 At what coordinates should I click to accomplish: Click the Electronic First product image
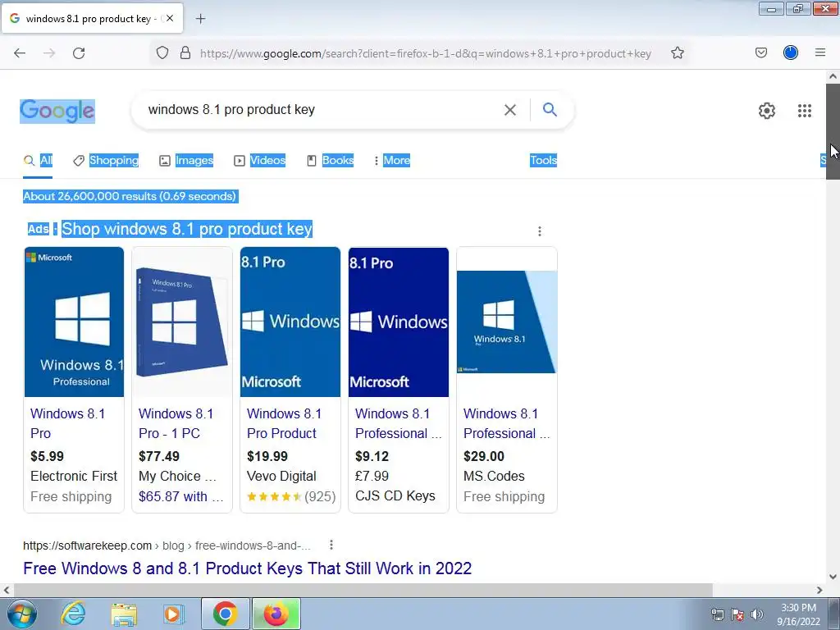[x=74, y=322]
